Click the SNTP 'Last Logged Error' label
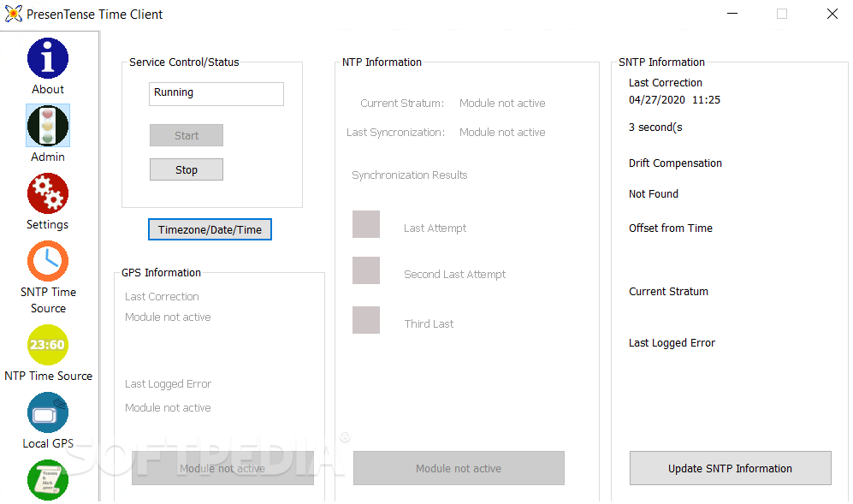 click(672, 343)
